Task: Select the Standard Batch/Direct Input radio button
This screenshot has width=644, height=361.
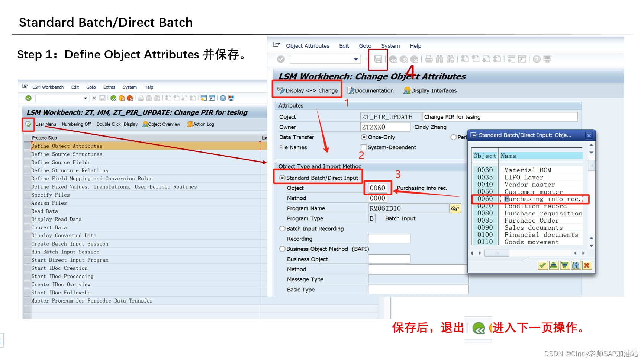Action: click(283, 177)
